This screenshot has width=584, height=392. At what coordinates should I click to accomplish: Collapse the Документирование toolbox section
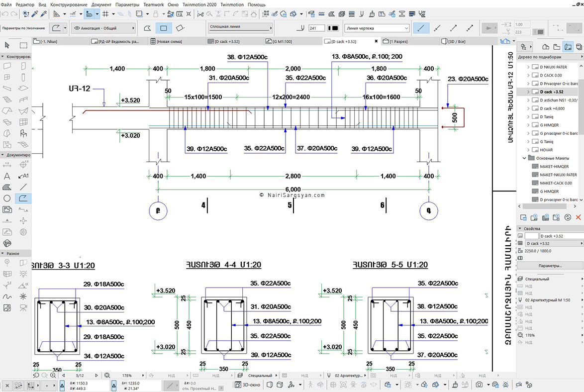coord(2,155)
